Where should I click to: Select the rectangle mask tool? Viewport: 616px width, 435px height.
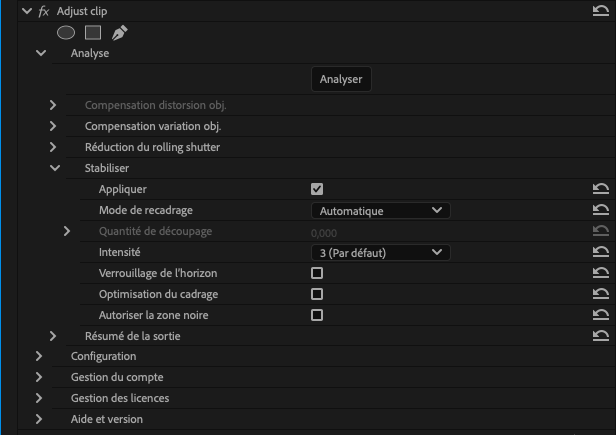pyautogui.click(x=92, y=32)
